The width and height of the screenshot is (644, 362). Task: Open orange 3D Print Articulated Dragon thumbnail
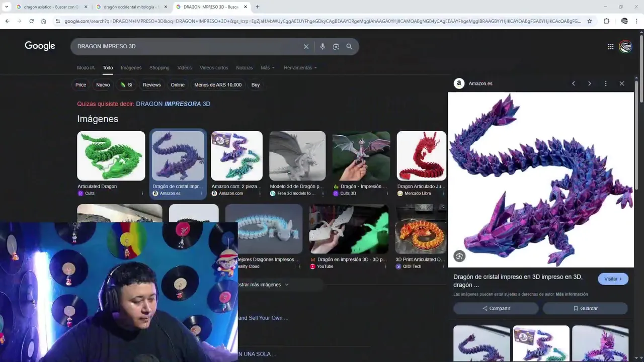point(421,229)
